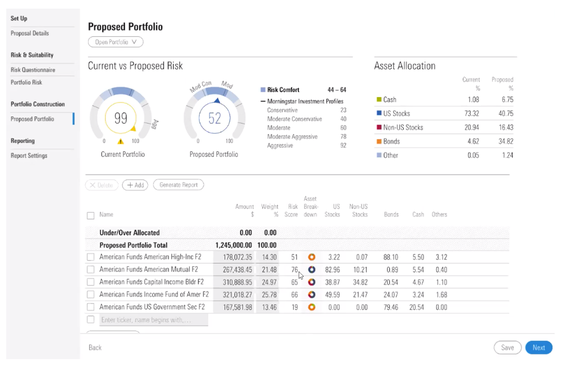Image resolution: width=565 pixels, height=365 pixels.
Task: Click the Amount $ column header
Action: (245, 210)
